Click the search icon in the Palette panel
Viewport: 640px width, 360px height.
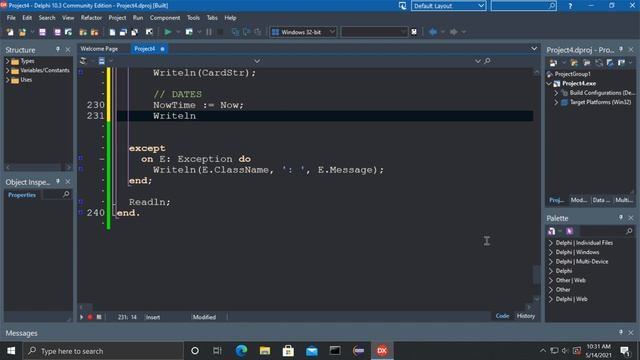[x=629, y=231]
